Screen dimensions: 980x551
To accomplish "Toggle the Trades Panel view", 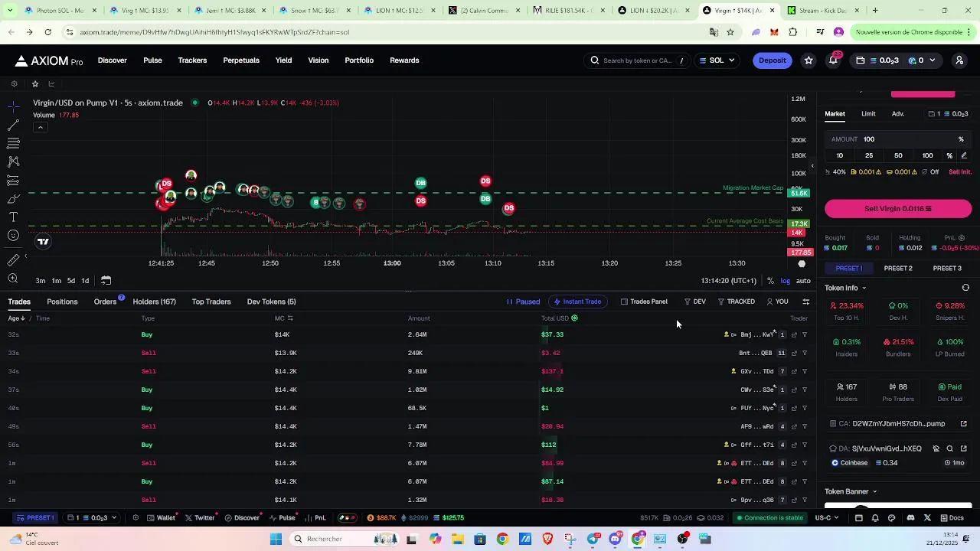I will (644, 302).
